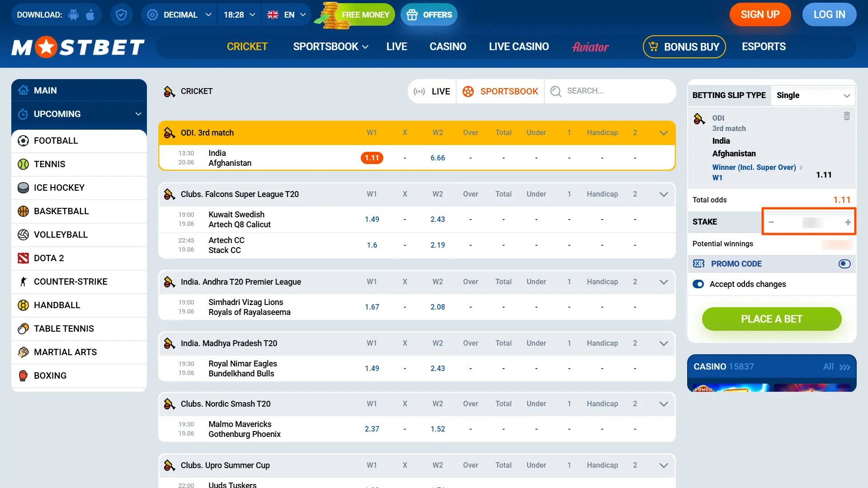Screen dimensions: 868x488
Task: Toggle Accept odds changes switch
Action: [698, 284]
